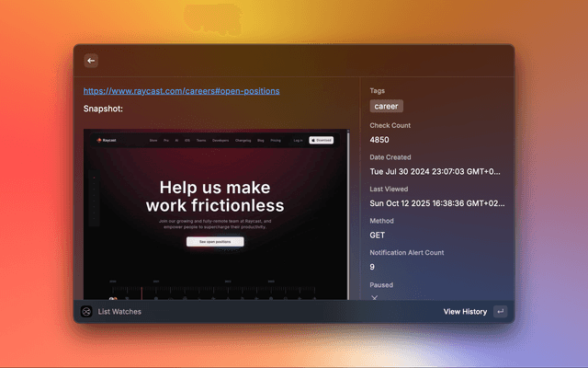The height and width of the screenshot is (368, 588).
Task: Click the Download button in the snapshot
Action: pyautogui.click(x=321, y=141)
